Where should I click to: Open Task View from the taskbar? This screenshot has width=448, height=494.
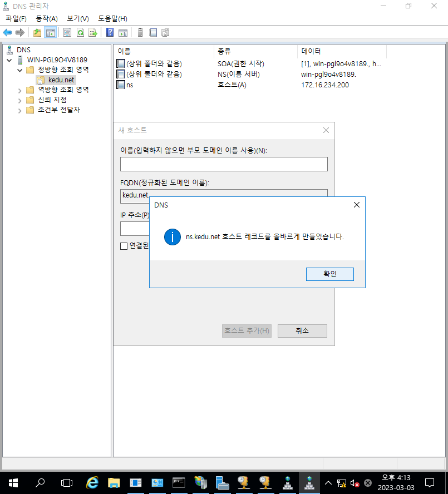[67, 483]
